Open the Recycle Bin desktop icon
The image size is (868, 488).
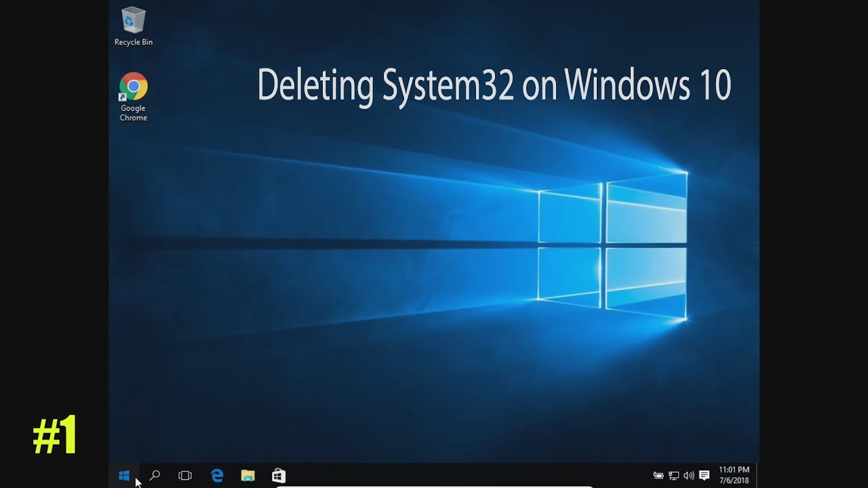click(133, 27)
